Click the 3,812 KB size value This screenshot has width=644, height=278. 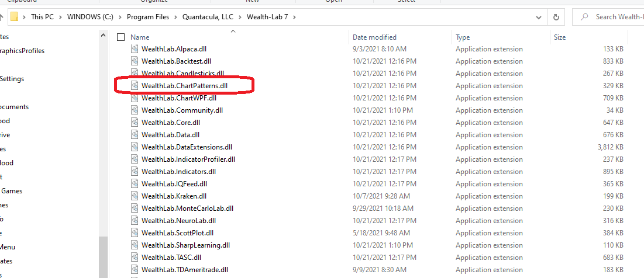click(611, 147)
